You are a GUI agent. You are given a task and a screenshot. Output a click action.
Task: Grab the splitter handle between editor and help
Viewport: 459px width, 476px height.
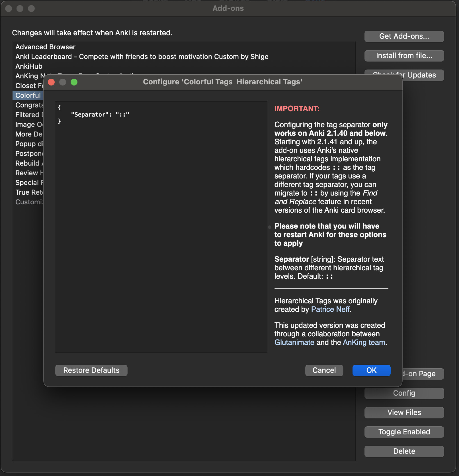pos(270,227)
